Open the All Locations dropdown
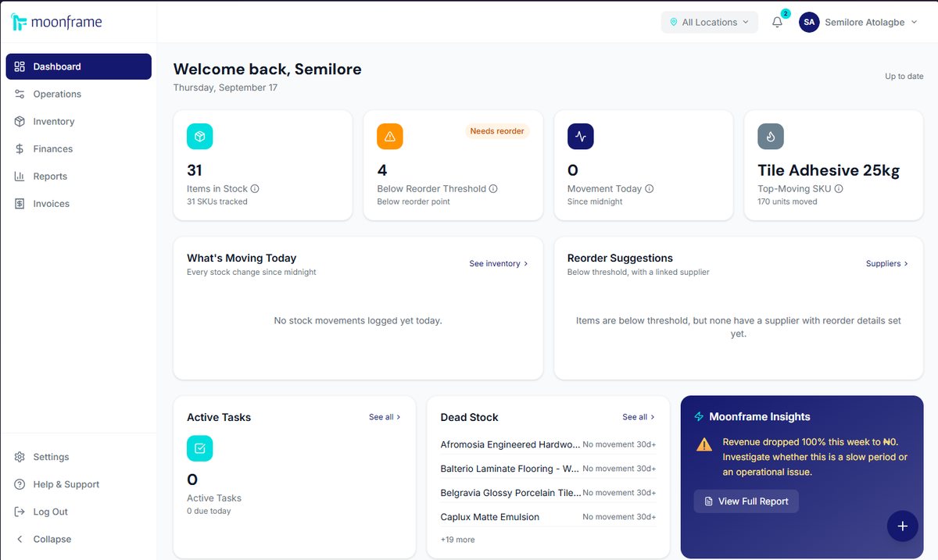 709,22
